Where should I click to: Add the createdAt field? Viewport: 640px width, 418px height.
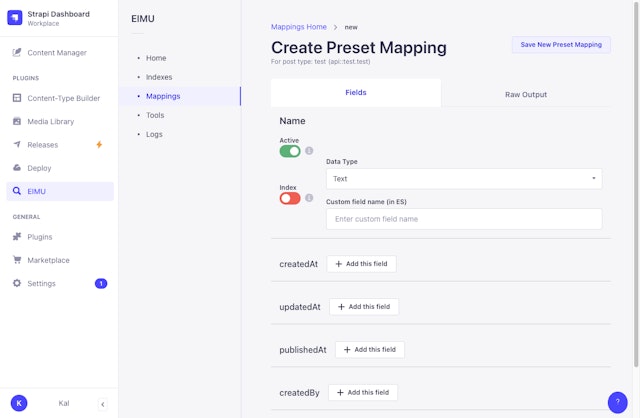click(x=361, y=264)
